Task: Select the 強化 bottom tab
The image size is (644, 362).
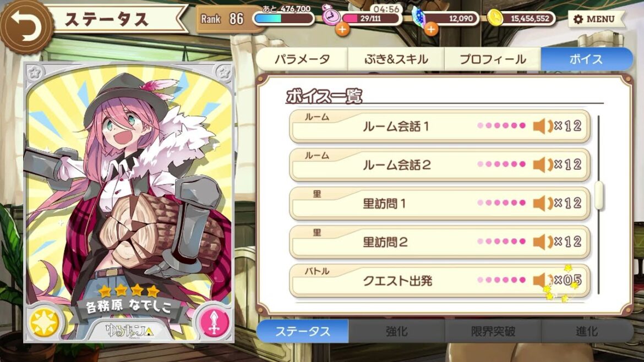Action: click(x=396, y=331)
